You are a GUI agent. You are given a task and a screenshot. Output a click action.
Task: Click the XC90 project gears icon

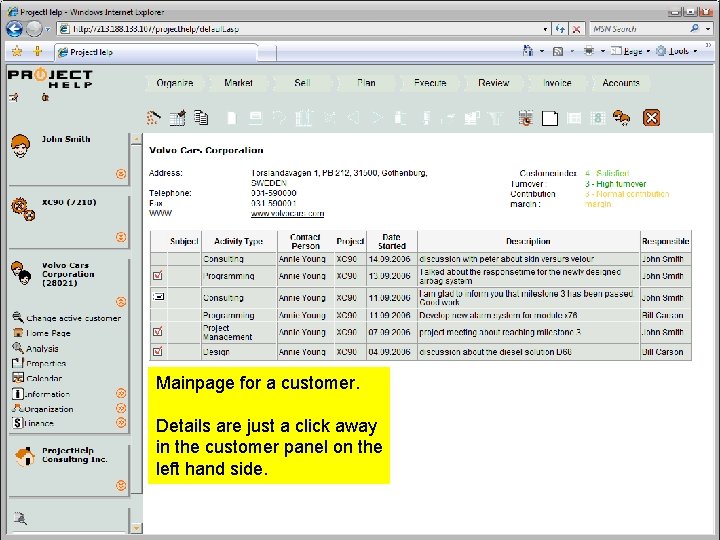click(x=23, y=209)
